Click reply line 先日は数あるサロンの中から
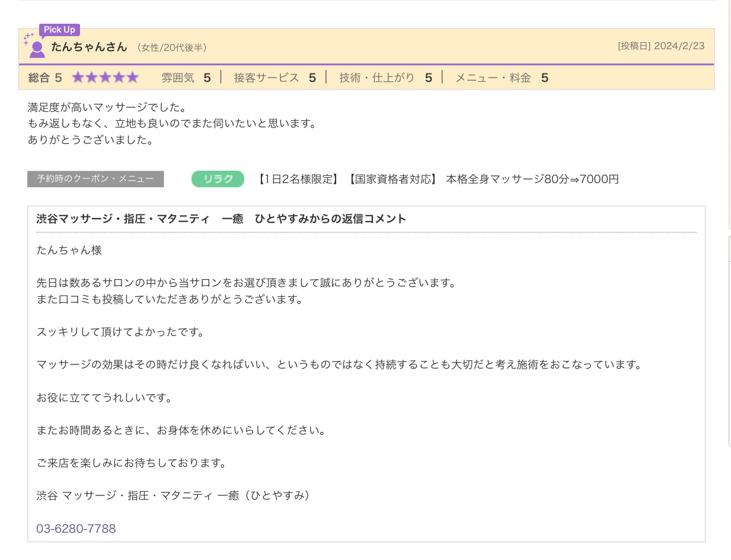The width and height of the screenshot is (731, 560). (246, 283)
